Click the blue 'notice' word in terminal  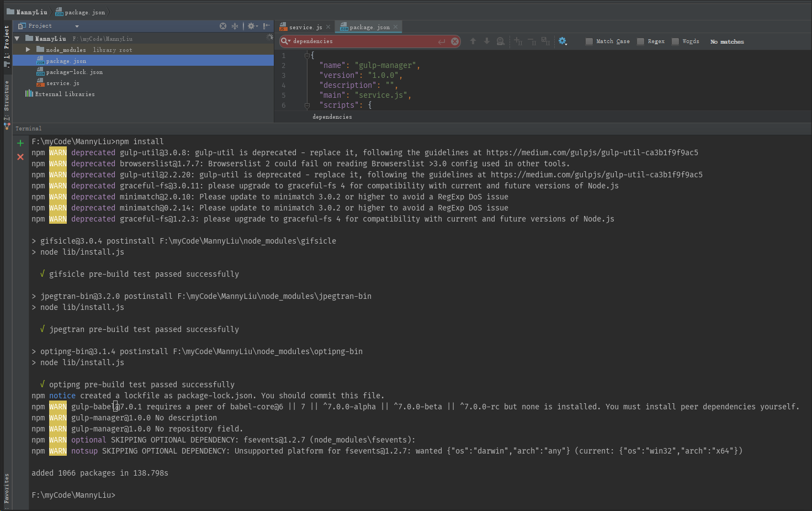(x=62, y=396)
